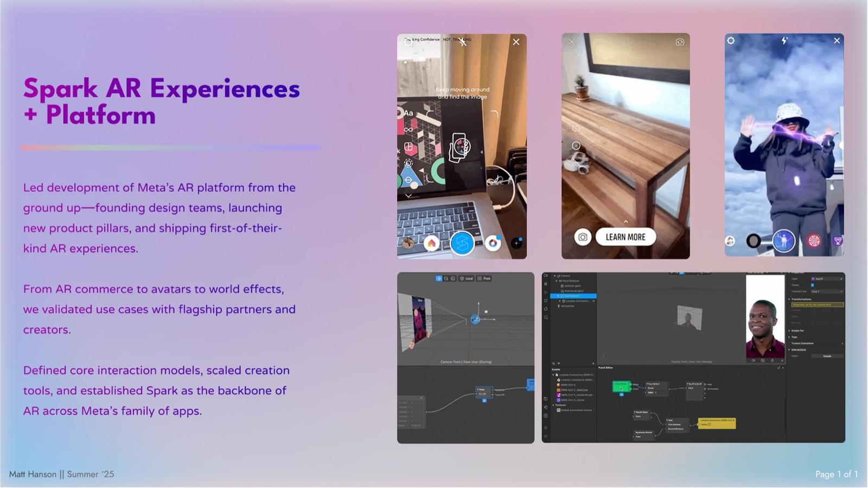Viewport: 868px width, 488px height.
Task: Click the face preview simulator in Spark Studio
Action: (765, 316)
